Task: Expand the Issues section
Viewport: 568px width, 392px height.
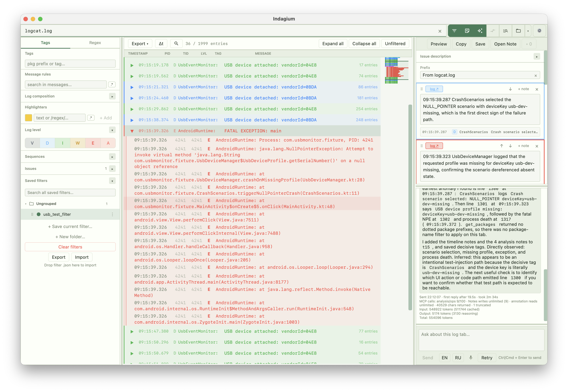Action: [112, 169]
